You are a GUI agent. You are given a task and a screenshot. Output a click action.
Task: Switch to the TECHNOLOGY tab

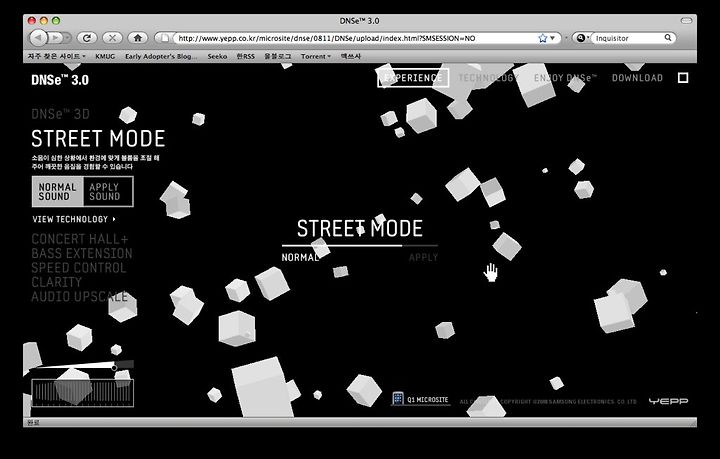coord(487,78)
